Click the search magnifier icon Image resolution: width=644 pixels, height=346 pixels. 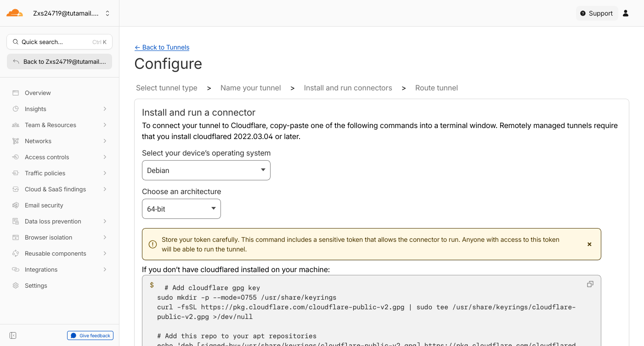pos(16,42)
